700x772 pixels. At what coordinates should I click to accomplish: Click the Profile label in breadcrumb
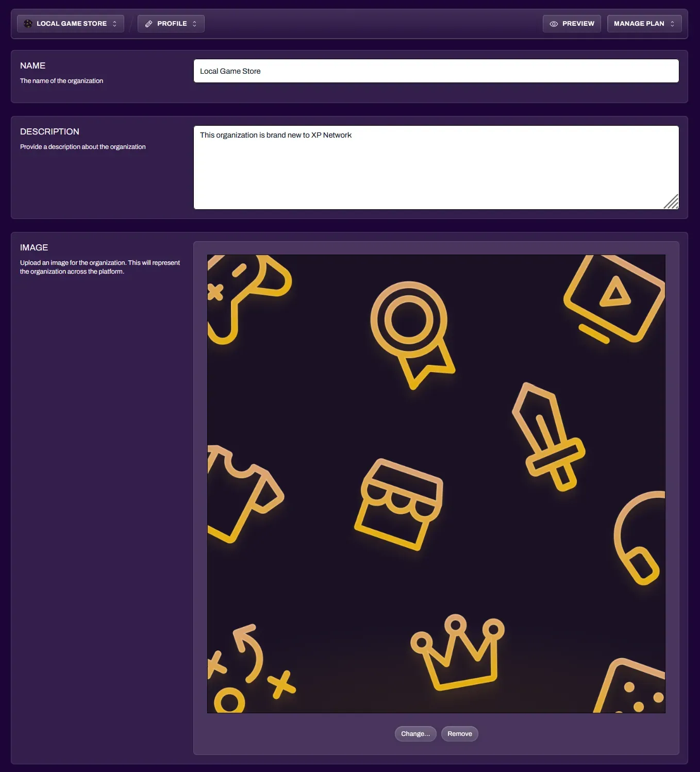172,24
